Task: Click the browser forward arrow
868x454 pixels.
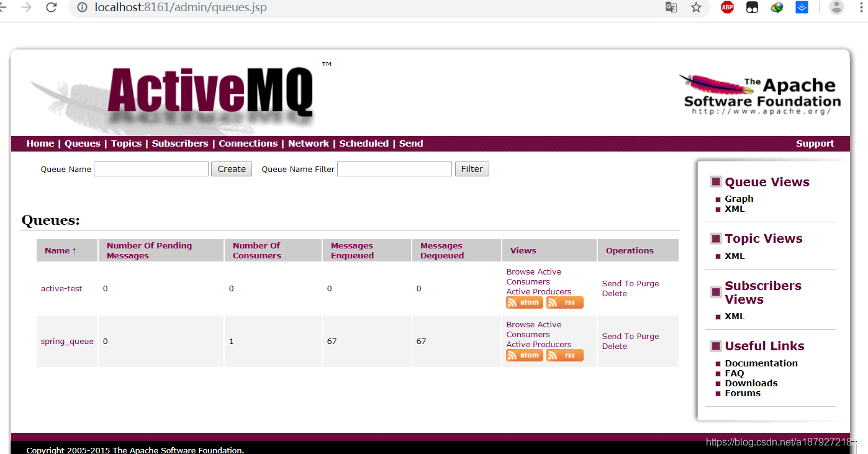Action: pos(27,7)
